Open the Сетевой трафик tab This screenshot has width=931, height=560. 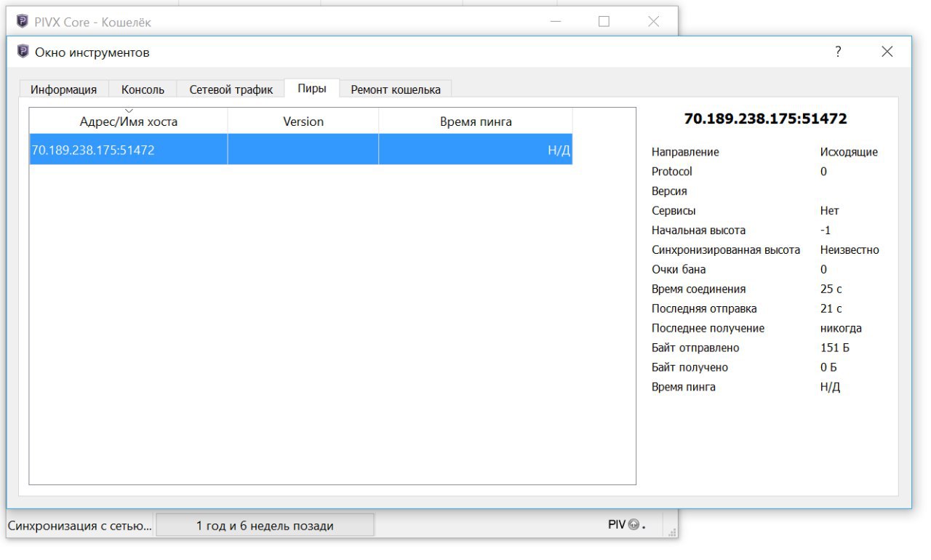(x=231, y=89)
